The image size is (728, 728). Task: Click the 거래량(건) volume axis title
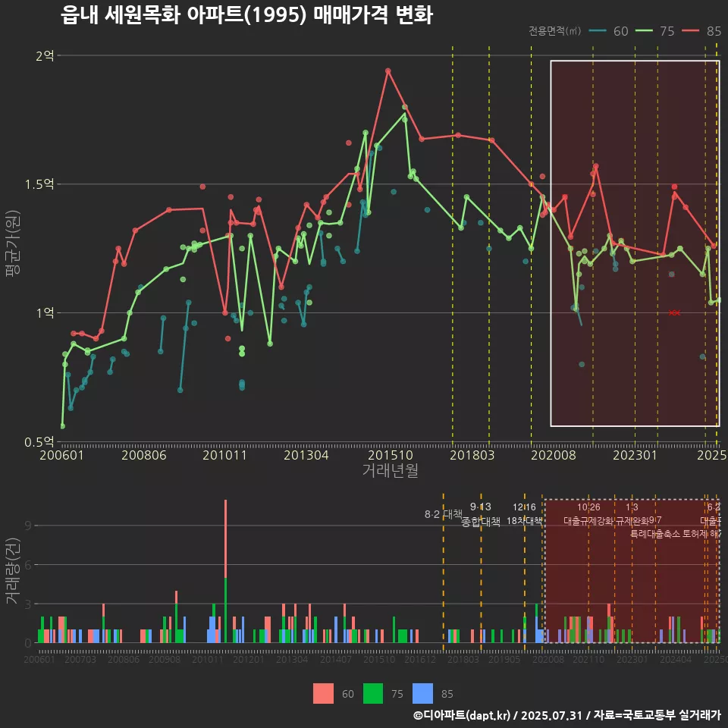[12, 571]
